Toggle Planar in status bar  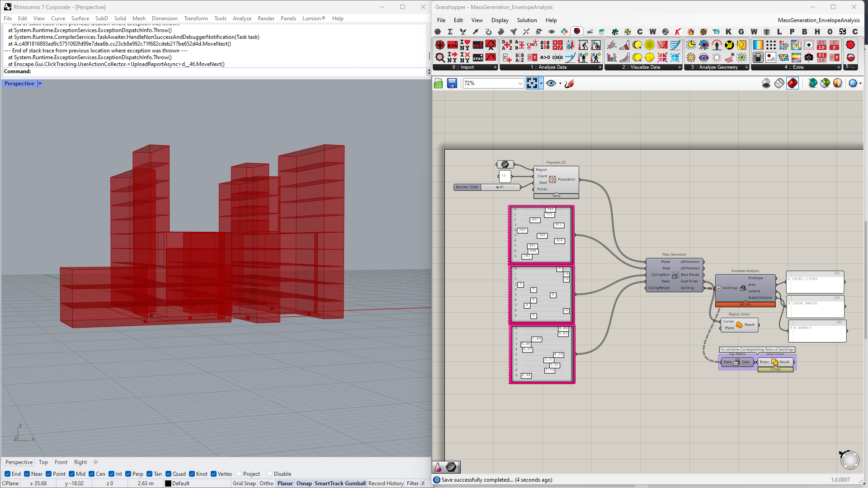click(285, 483)
